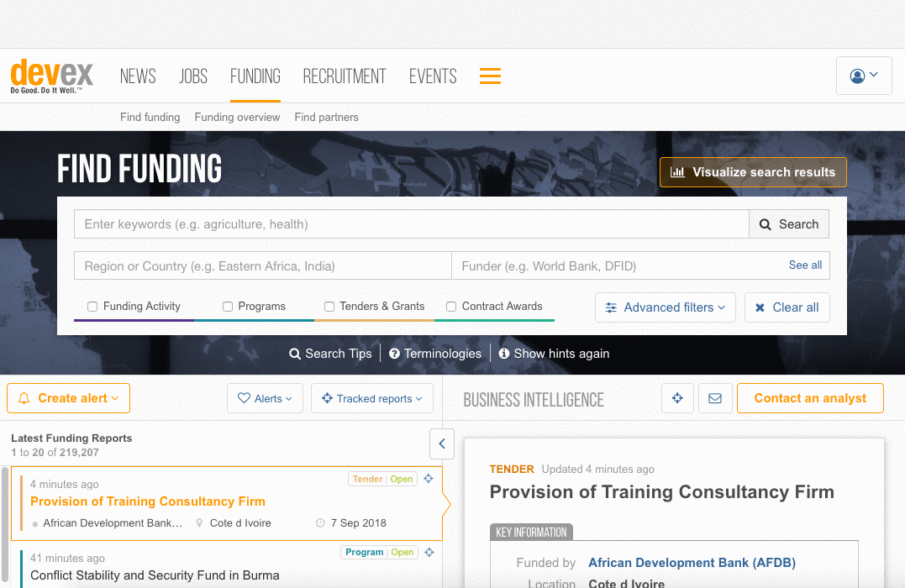Click the Visualize search results button
The width and height of the screenshot is (905, 588).
[x=753, y=172]
